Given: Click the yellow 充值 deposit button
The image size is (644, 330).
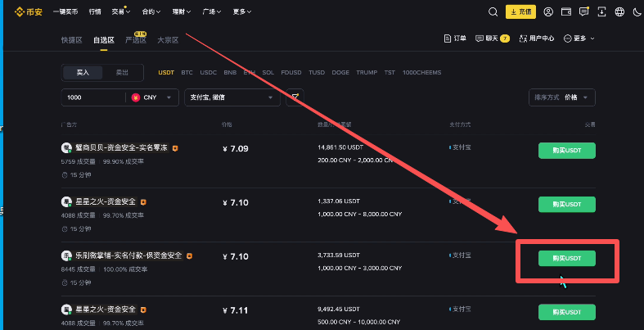Looking at the screenshot, I should (x=520, y=12).
